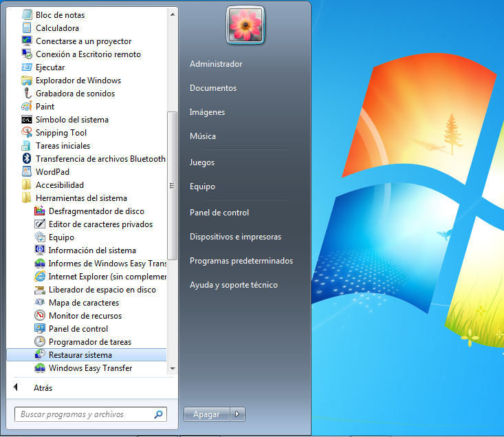Open Música from the right pane
Image resolution: width=504 pixels, height=437 pixels.
(x=203, y=136)
